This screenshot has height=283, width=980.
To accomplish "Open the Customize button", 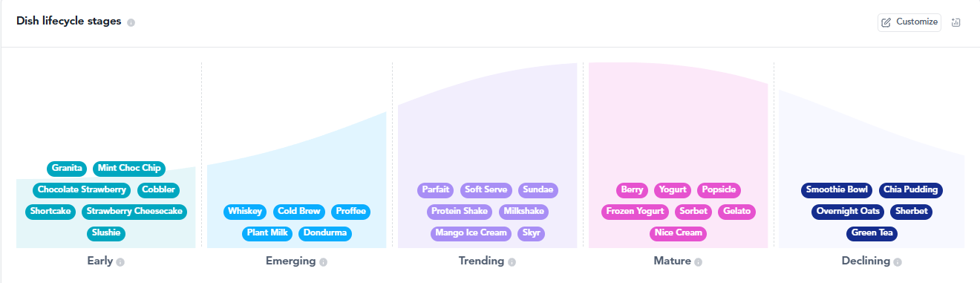I will 909,22.
